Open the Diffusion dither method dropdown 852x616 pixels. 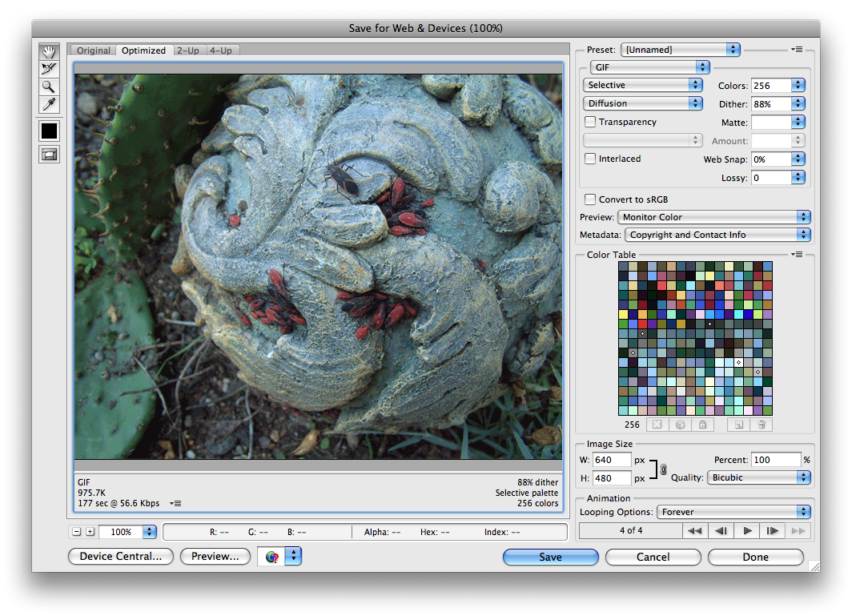pyautogui.click(x=644, y=103)
